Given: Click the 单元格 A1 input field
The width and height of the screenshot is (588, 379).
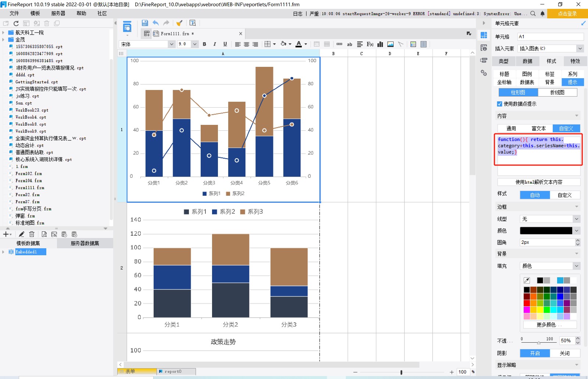Looking at the screenshot, I should coord(551,37).
